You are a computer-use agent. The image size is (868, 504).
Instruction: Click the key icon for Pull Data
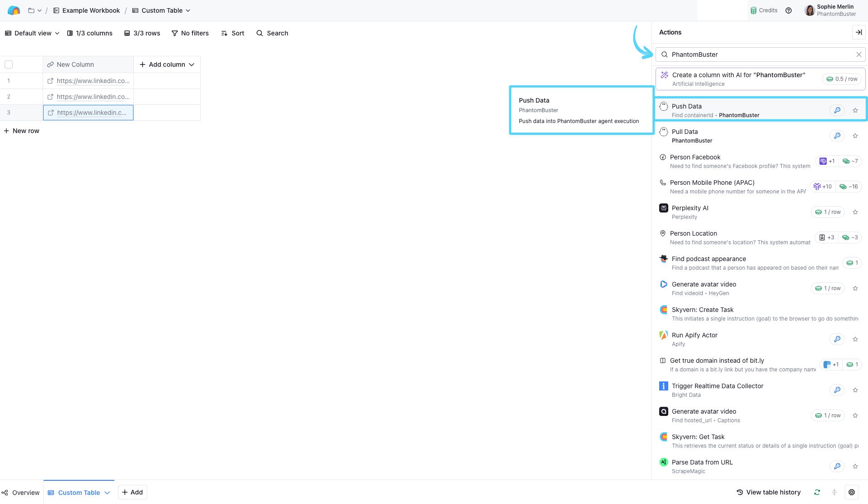tap(837, 136)
